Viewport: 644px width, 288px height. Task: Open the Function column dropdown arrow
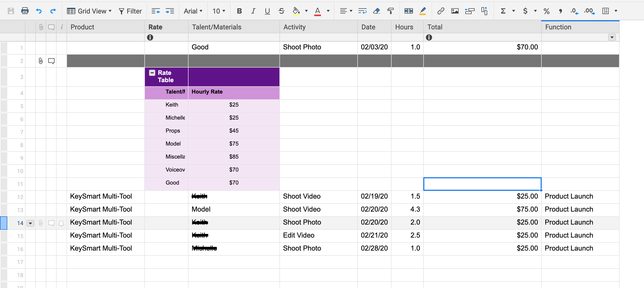click(x=612, y=37)
